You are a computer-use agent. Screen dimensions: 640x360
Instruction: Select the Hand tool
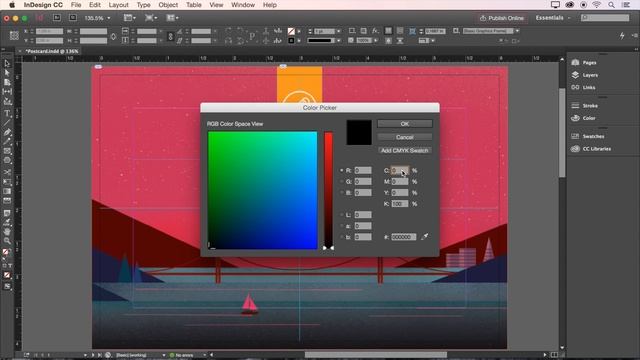(7, 232)
